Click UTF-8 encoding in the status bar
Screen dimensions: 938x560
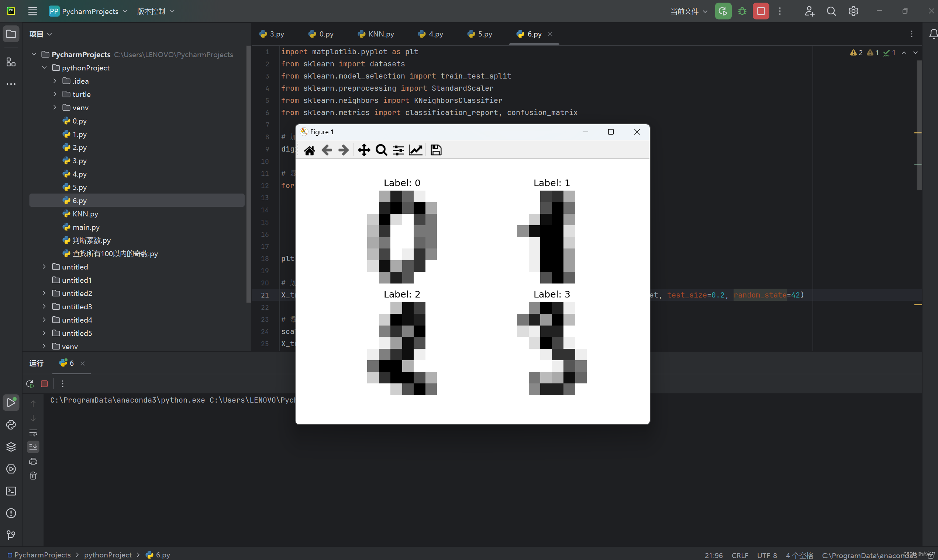pyautogui.click(x=766, y=555)
